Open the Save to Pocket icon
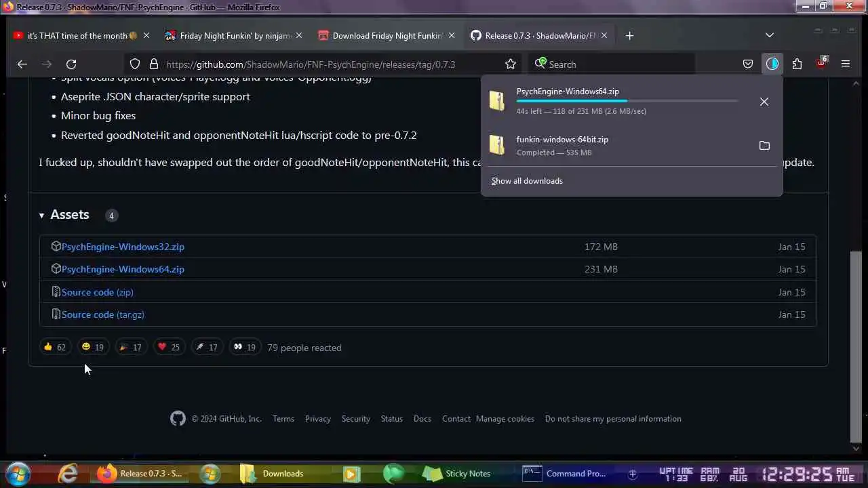868x488 pixels. pos(748,64)
